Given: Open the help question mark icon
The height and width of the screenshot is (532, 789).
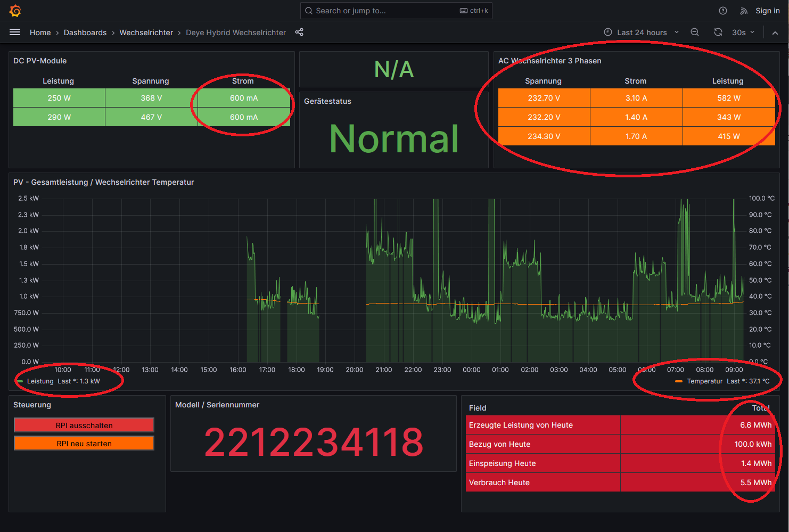Looking at the screenshot, I should click(722, 11).
